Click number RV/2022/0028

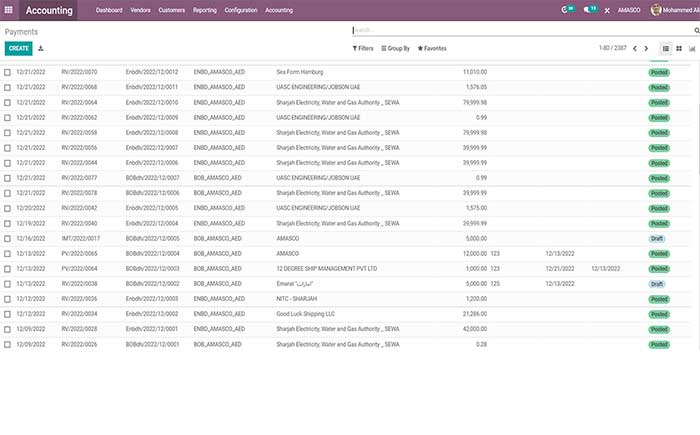79,329
